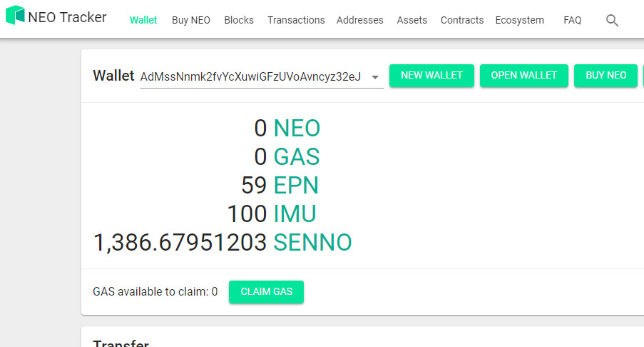Click the NEO Tracker logo icon
The height and width of the screenshot is (347, 644).
click(14, 16)
